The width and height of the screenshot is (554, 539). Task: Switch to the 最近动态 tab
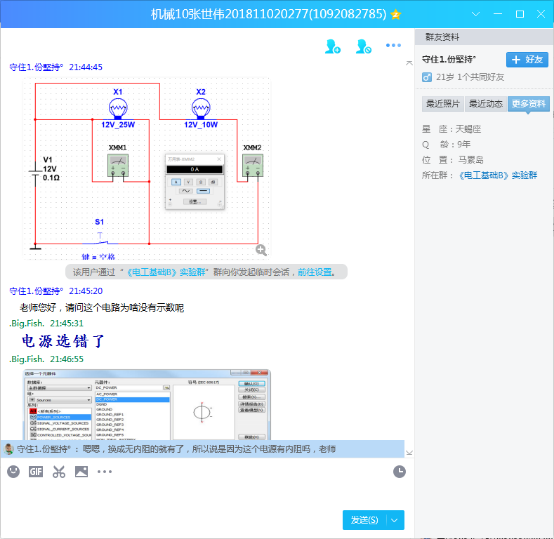(486, 104)
